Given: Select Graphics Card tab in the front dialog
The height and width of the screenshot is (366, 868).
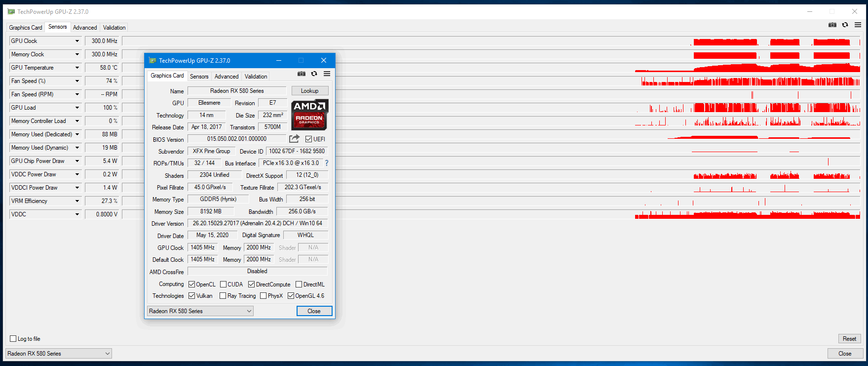Looking at the screenshot, I should click(x=167, y=76).
